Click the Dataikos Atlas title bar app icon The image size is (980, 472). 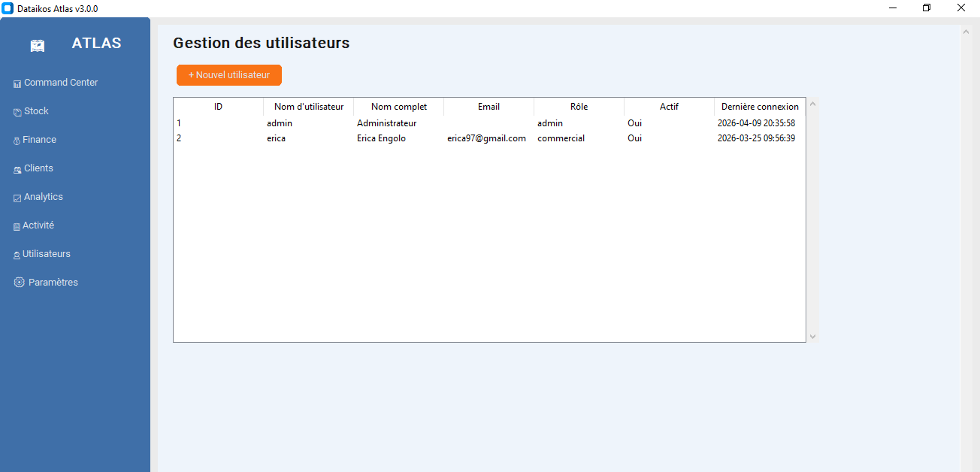[x=8, y=8]
